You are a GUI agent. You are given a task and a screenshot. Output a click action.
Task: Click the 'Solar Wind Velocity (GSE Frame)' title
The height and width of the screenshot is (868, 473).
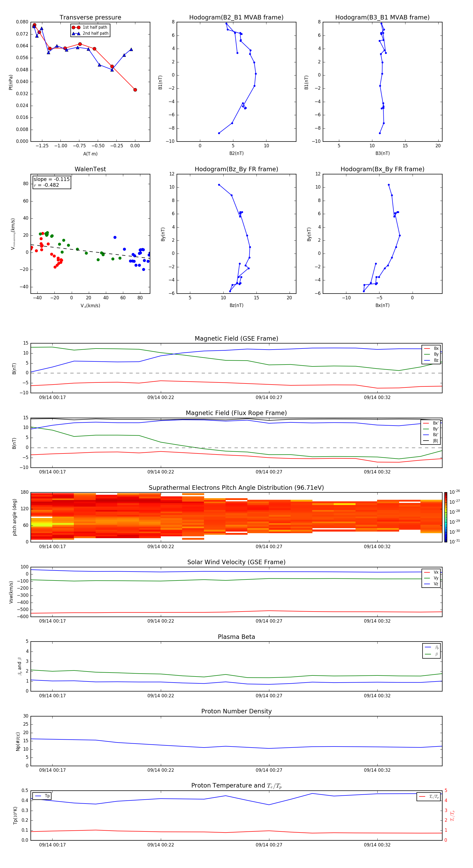(x=236, y=562)
